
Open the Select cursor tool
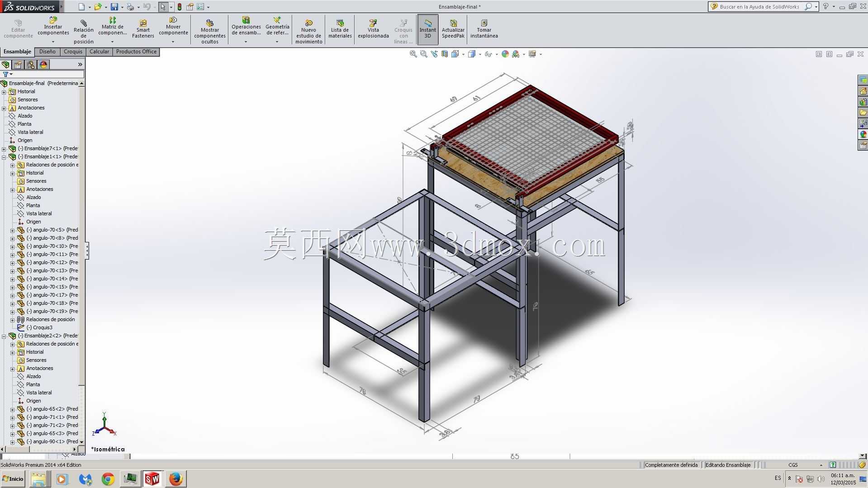163,7
